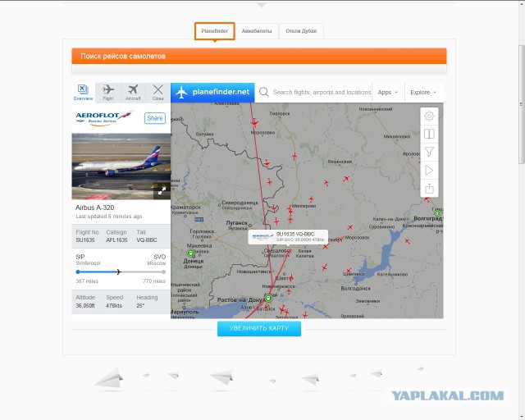
Task: Click the heading 25° value
Action: [140, 306]
